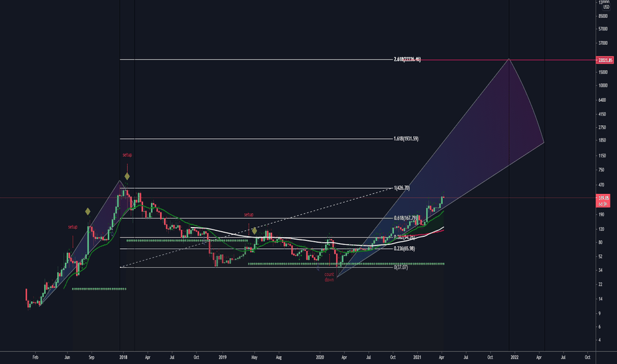Click the 34 price axis label
Image resolution: width=617 pixels, height=364 pixels.
[600, 270]
